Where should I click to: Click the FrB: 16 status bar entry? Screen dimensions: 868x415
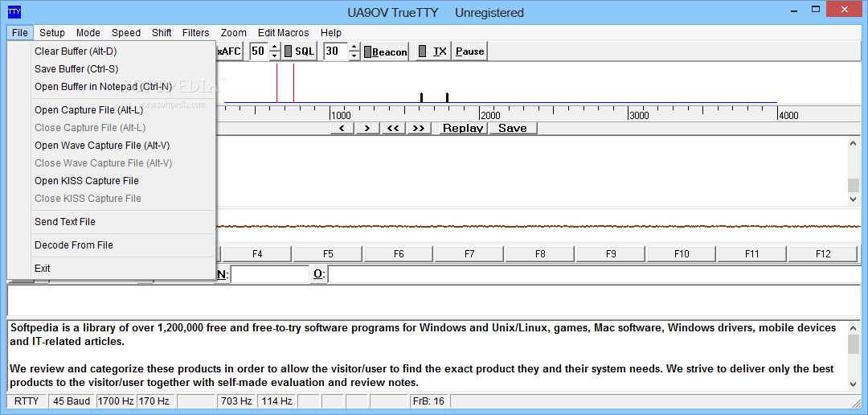[x=429, y=401]
